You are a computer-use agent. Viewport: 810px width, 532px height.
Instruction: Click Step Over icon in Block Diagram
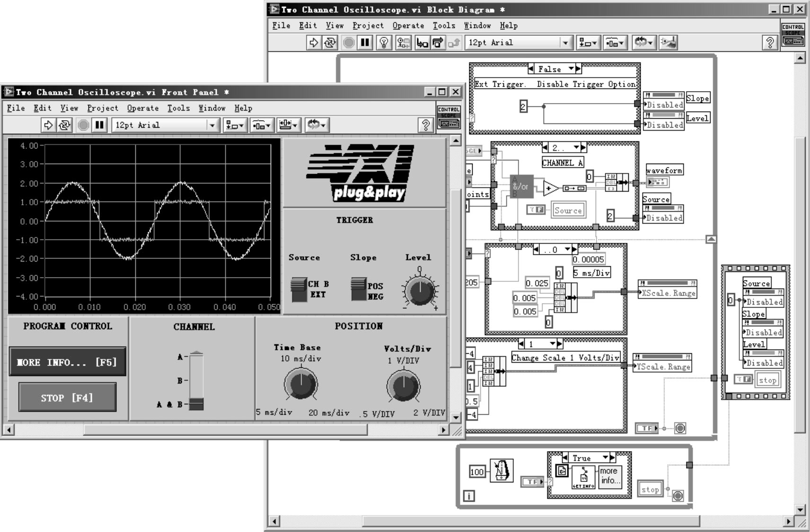[x=438, y=43]
